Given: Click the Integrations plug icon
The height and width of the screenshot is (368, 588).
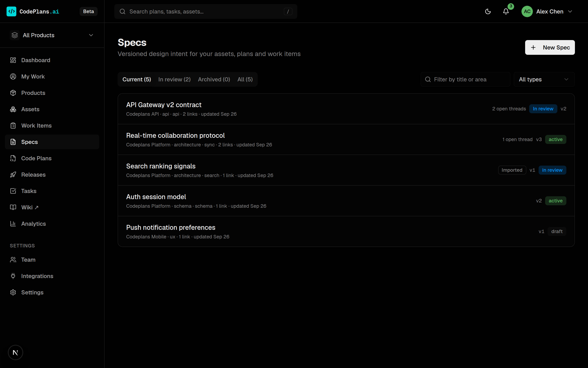Looking at the screenshot, I should pyautogui.click(x=13, y=276).
